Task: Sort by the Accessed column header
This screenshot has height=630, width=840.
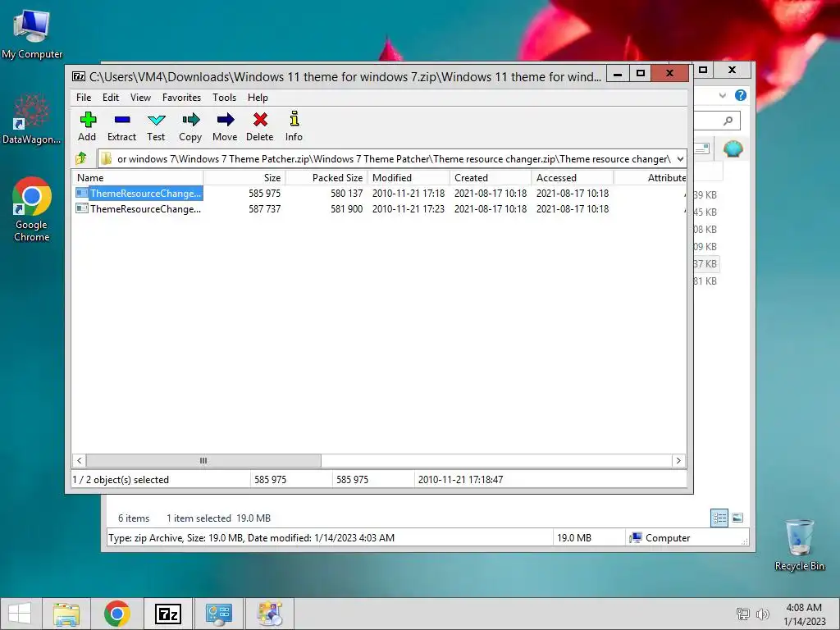Action: coord(572,178)
